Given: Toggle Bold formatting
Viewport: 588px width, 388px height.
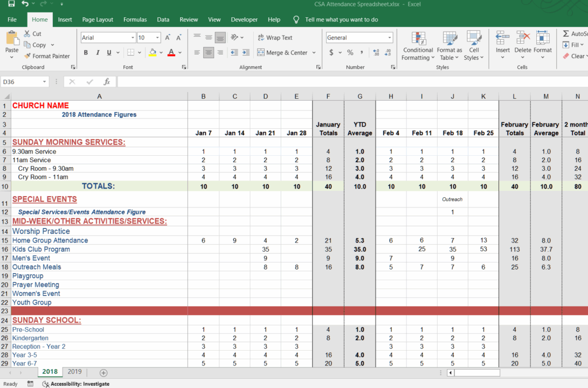Looking at the screenshot, I should coord(86,53).
